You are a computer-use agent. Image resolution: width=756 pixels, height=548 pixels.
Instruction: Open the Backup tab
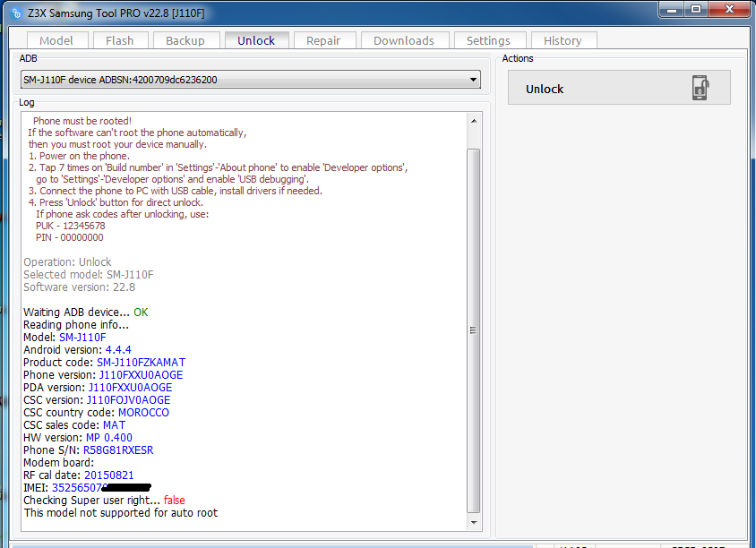(185, 40)
